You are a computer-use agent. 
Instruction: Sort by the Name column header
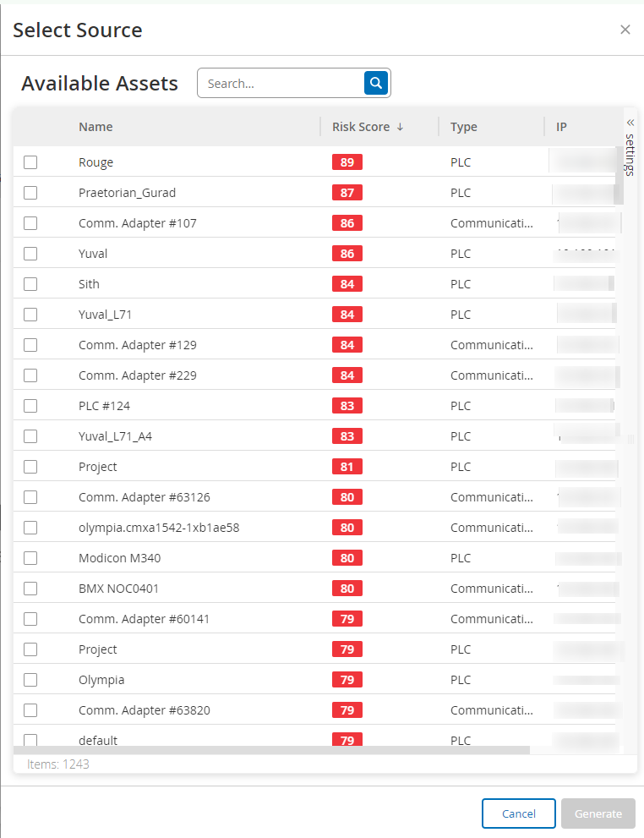(96, 127)
